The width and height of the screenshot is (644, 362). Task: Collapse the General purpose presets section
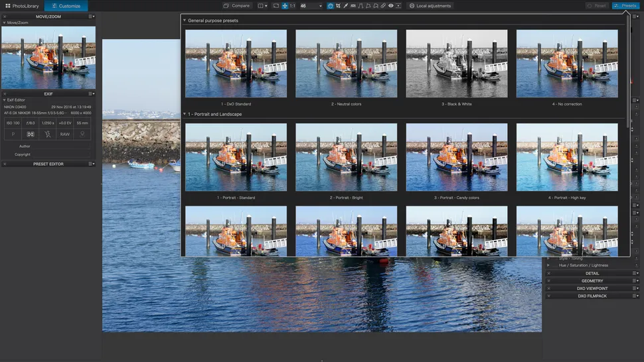[185, 21]
